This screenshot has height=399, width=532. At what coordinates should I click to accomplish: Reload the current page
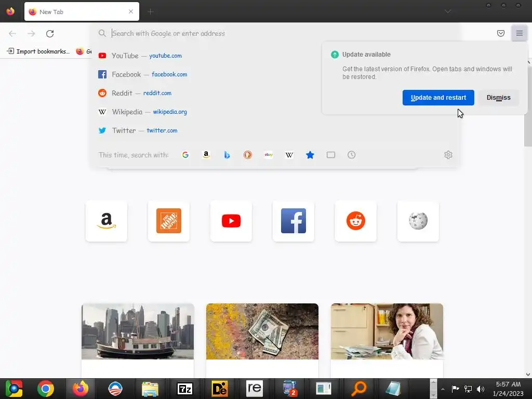point(50,33)
